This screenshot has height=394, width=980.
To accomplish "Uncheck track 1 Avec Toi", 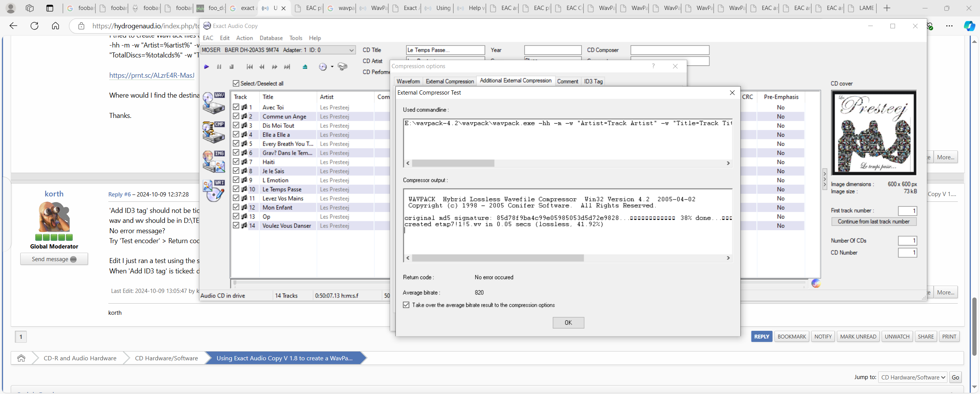I will pyautogui.click(x=236, y=107).
